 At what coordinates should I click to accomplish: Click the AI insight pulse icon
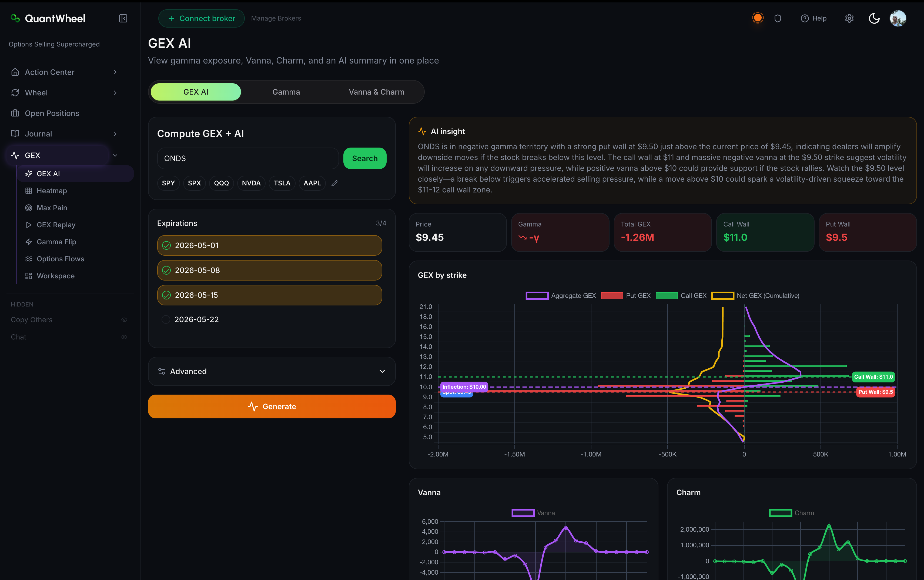click(x=422, y=132)
